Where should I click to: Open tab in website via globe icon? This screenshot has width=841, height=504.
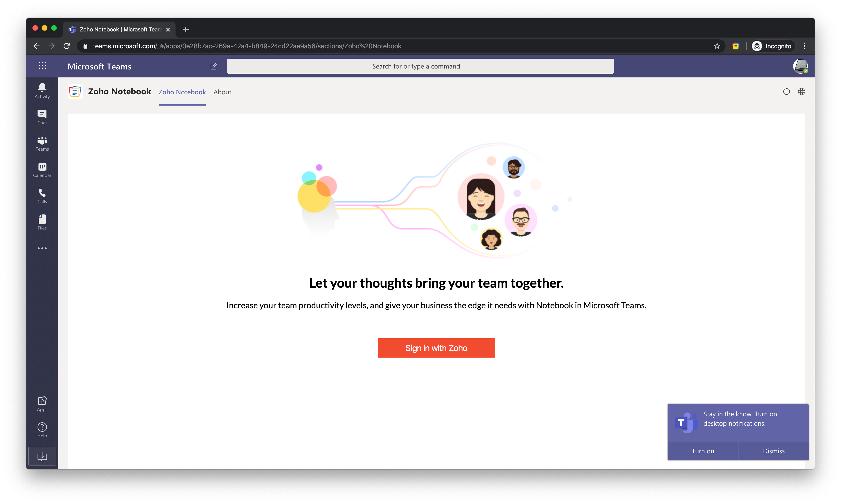click(801, 92)
